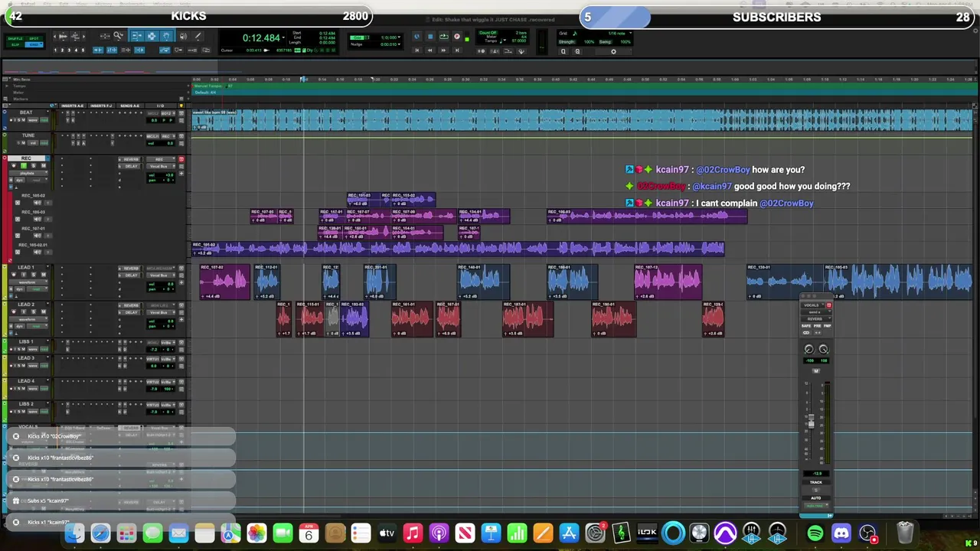The width and height of the screenshot is (980, 551).
Task: Open LEAD 2 automation mode read dropdown
Action: tap(37, 326)
